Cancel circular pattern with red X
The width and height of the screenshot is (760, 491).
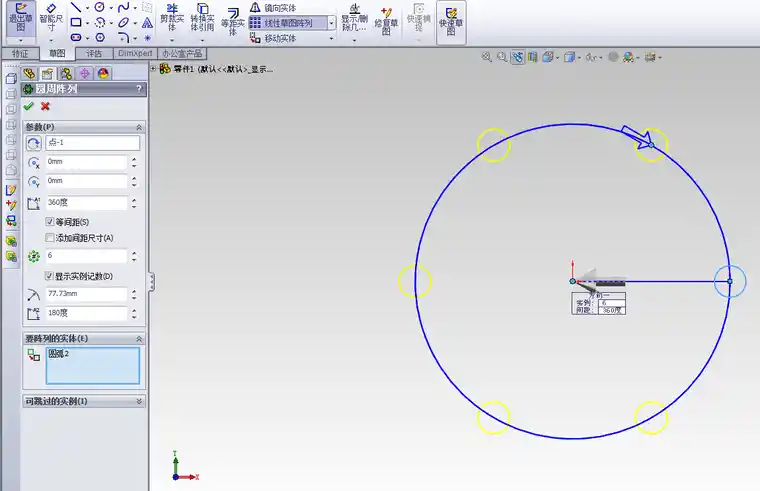tap(45, 106)
